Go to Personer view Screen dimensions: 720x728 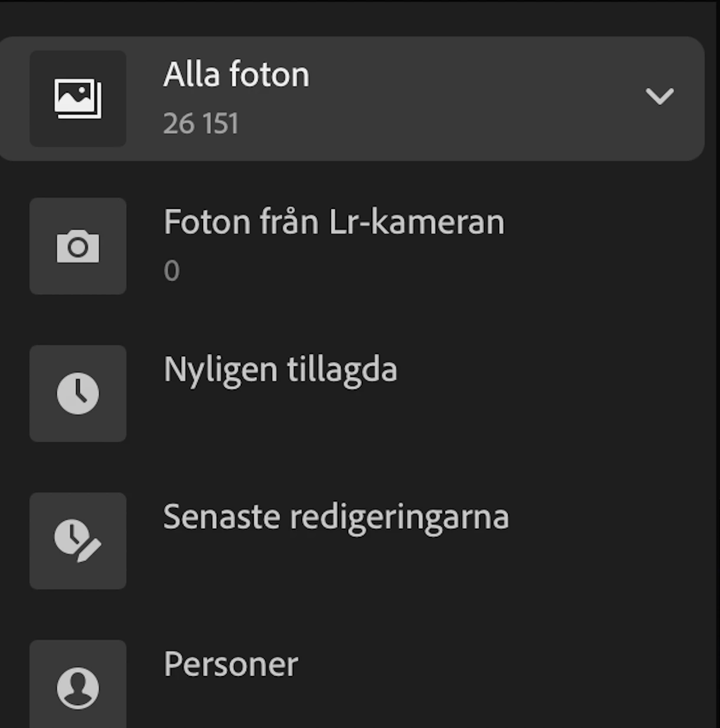coord(231,665)
